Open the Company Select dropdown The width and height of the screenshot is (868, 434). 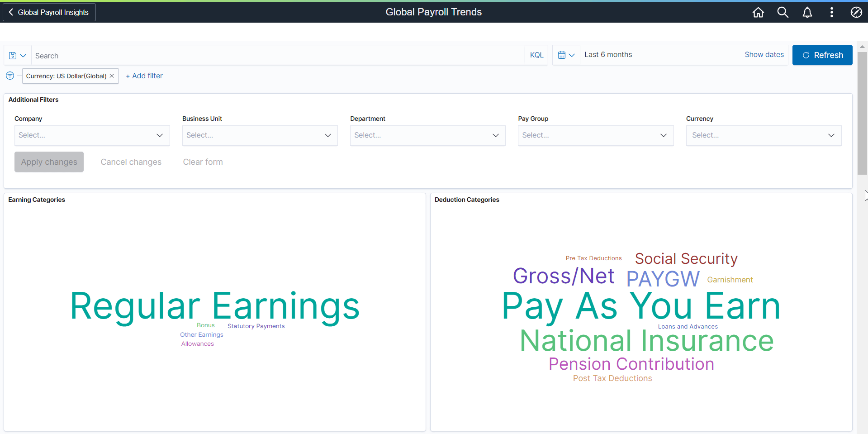coord(92,135)
